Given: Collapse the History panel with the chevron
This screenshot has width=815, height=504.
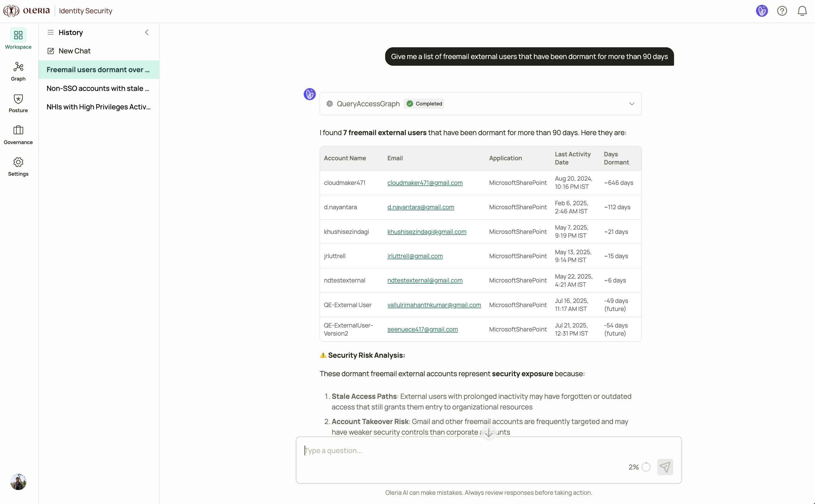Looking at the screenshot, I should [x=147, y=32].
